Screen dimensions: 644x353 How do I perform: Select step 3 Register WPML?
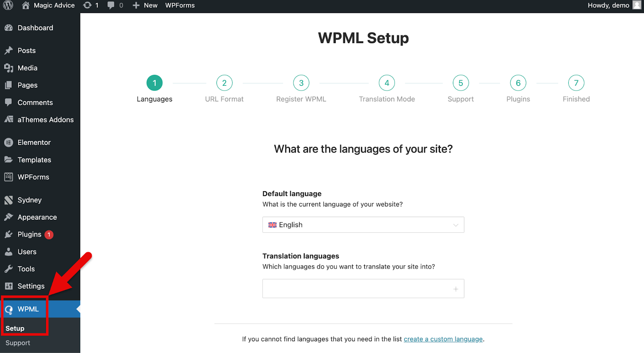pos(301,83)
